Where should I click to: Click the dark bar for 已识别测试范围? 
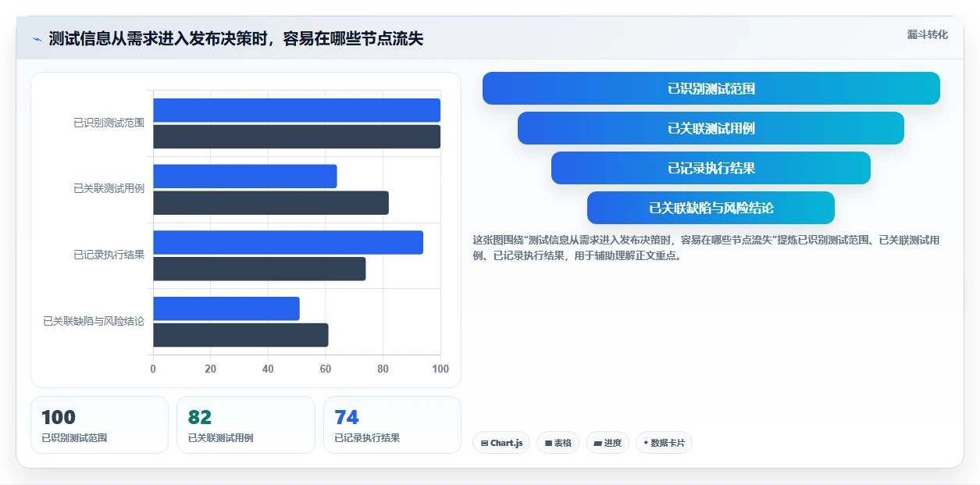pyautogui.click(x=297, y=137)
